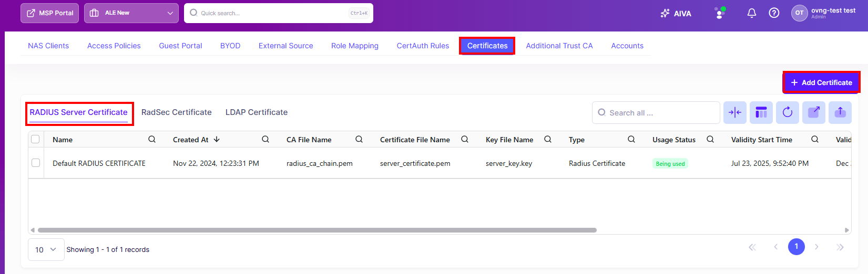Switch to LDAP Certificate sub-tab

tap(257, 112)
